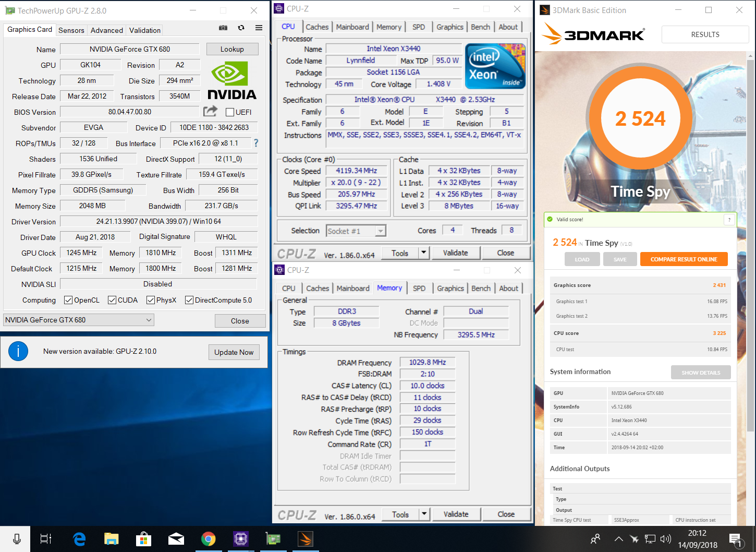Click the GPU-Z update info icon
This screenshot has height=552, width=756.
tap(18, 352)
